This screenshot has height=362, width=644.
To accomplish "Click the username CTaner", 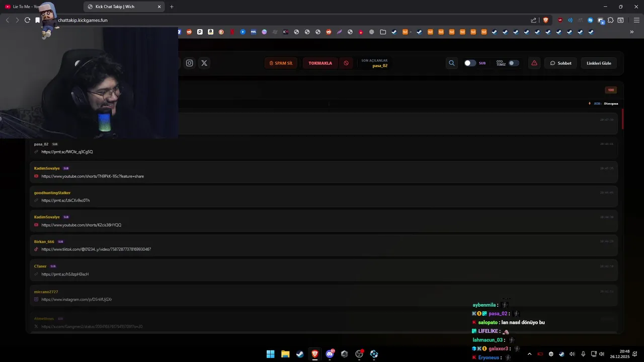I will 40,266.
